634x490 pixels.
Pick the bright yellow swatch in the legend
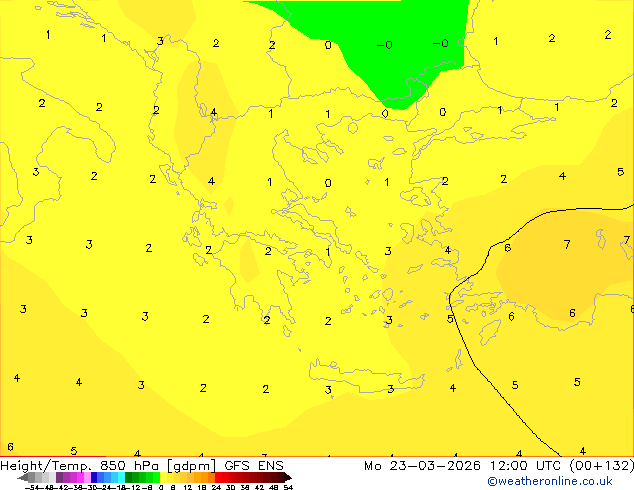[163, 477]
